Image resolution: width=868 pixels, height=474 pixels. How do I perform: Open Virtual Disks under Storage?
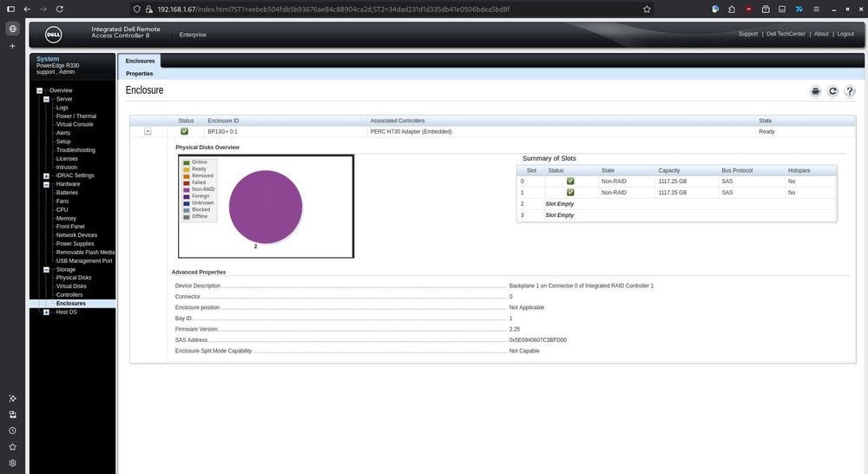(71, 286)
